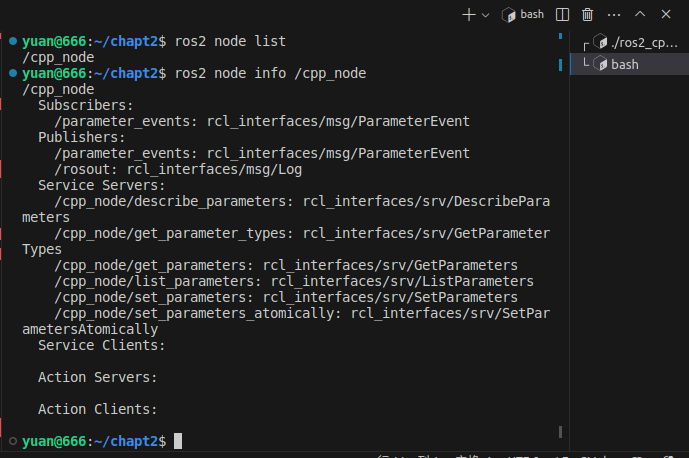The width and height of the screenshot is (689, 458).
Task: Click the 'Publishers:' heading
Action: tap(81, 138)
